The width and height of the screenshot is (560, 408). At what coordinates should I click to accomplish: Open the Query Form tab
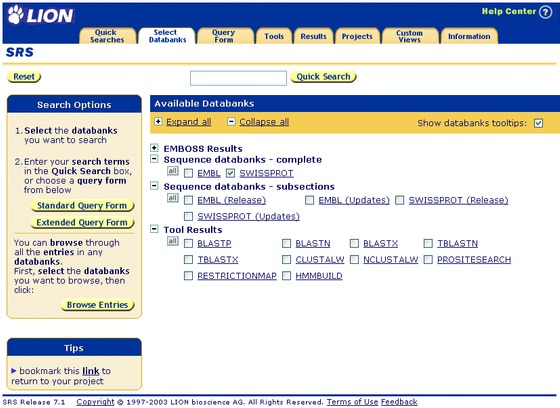pos(225,36)
